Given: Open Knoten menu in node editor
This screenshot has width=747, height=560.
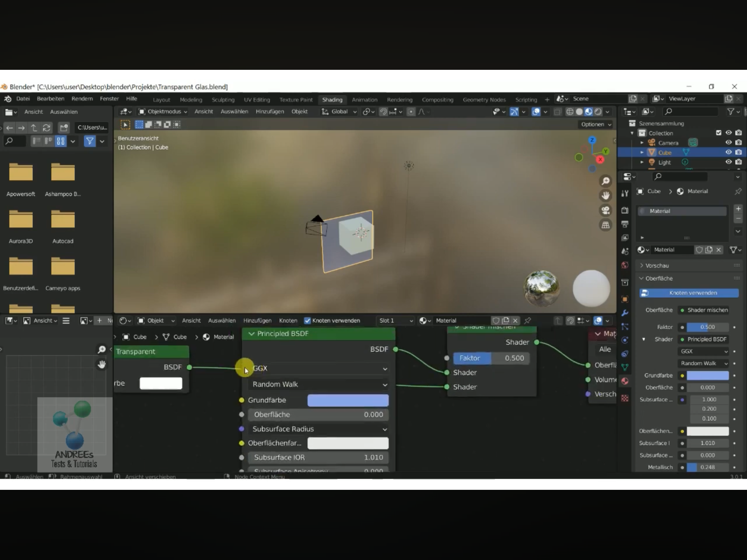Looking at the screenshot, I should (288, 320).
